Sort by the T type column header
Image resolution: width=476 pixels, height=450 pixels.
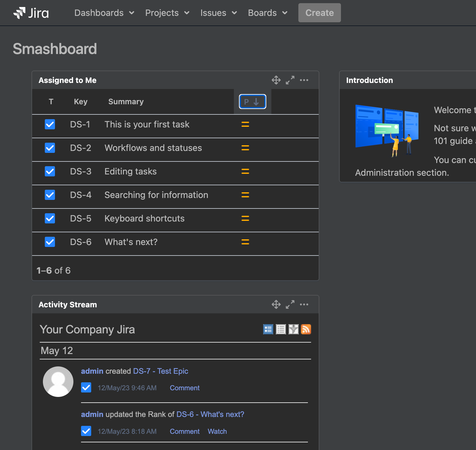51,102
